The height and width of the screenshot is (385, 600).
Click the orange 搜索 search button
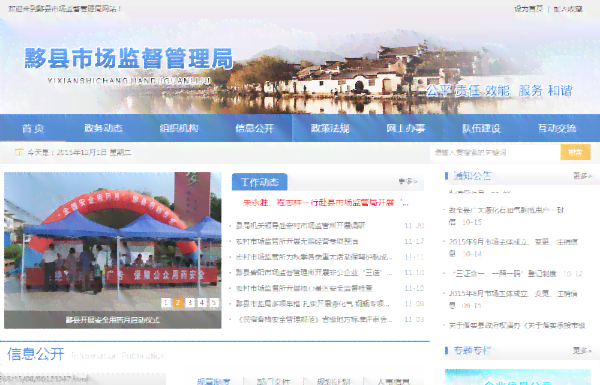575,152
